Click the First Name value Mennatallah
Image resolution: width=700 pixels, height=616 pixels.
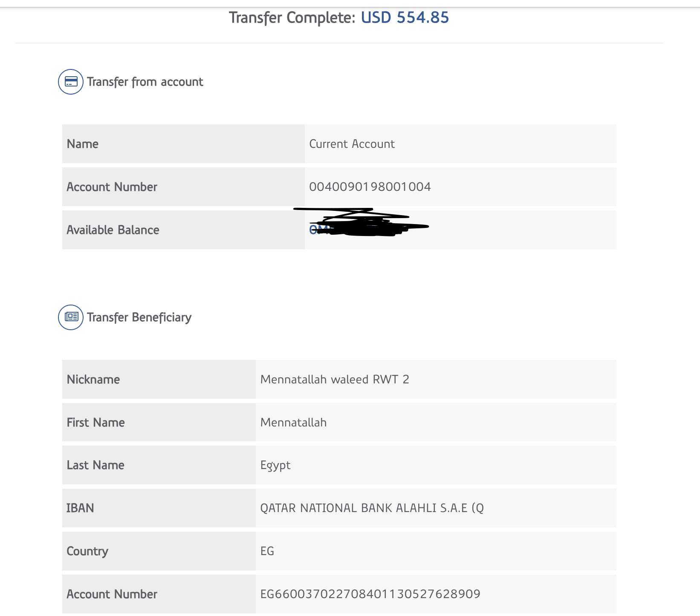click(x=293, y=423)
